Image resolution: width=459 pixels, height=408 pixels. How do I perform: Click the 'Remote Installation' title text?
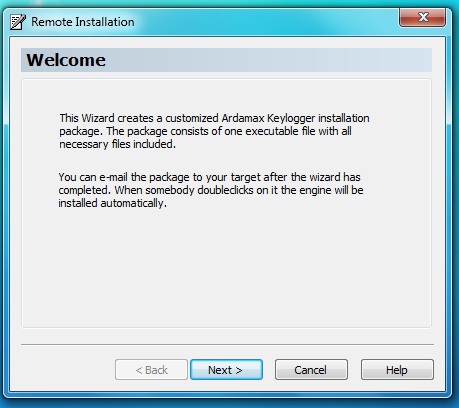83,22
